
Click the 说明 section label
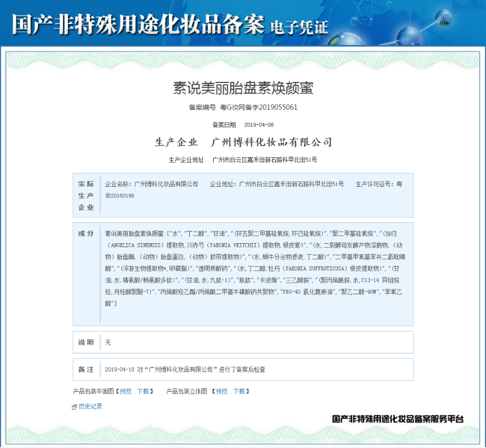click(x=86, y=342)
